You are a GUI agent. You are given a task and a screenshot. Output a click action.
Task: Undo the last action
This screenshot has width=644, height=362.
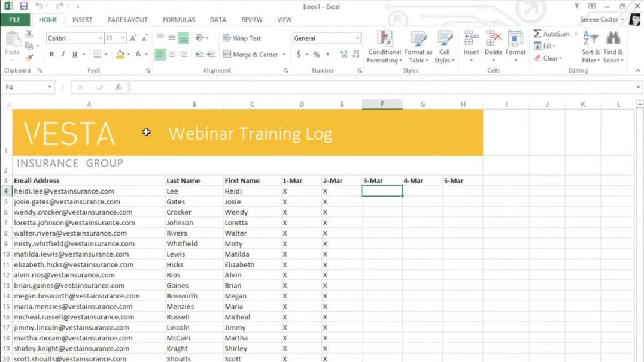click(39, 6)
